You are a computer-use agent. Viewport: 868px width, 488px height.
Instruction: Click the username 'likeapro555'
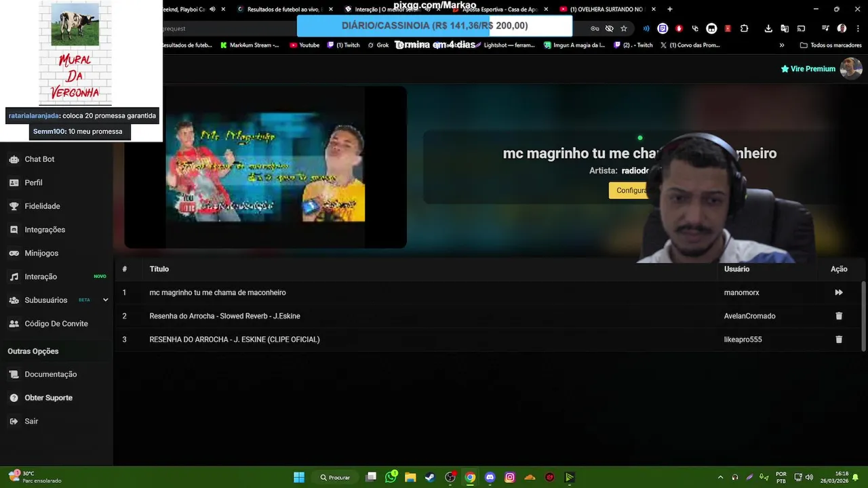coord(743,340)
